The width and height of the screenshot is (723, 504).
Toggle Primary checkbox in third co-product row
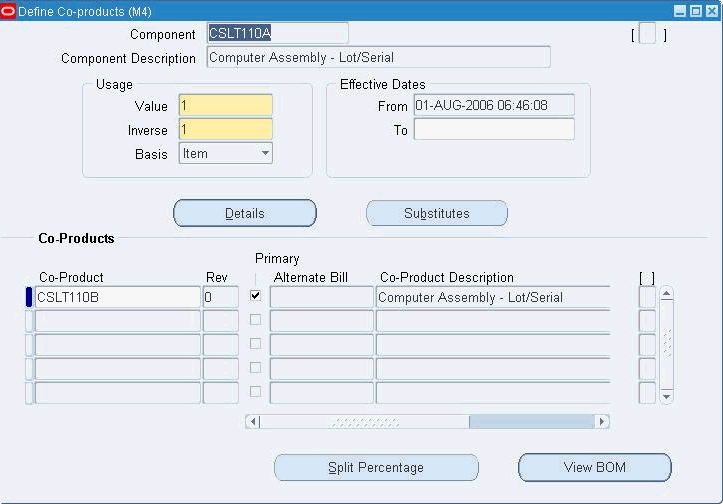pyautogui.click(x=255, y=344)
